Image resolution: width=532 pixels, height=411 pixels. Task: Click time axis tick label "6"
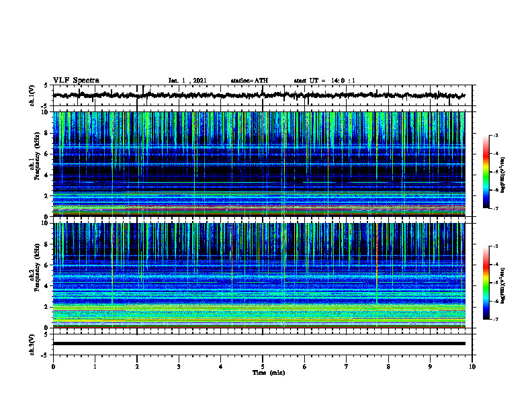304,367
